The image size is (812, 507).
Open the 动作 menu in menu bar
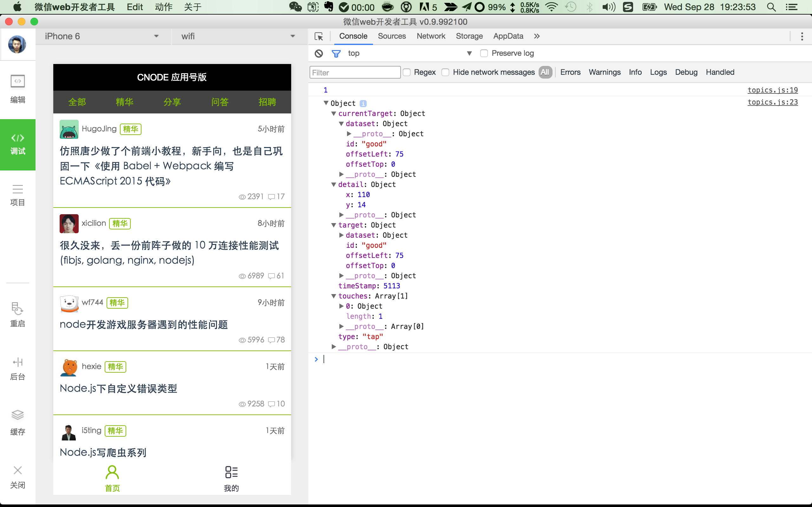163,7
